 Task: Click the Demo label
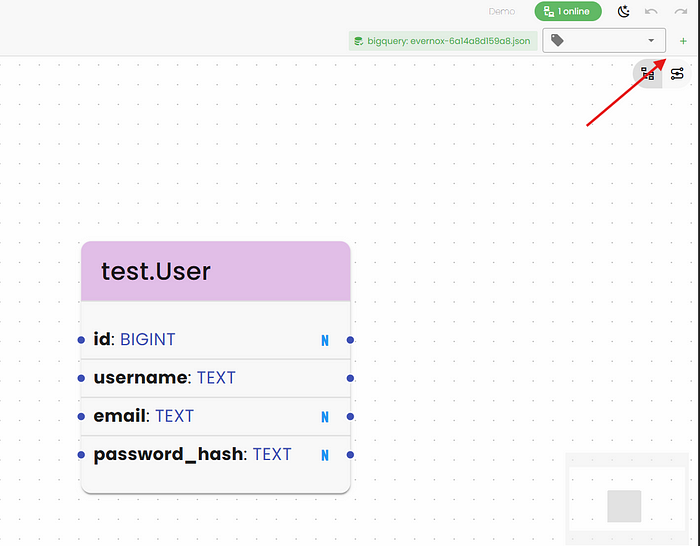(x=502, y=12)
